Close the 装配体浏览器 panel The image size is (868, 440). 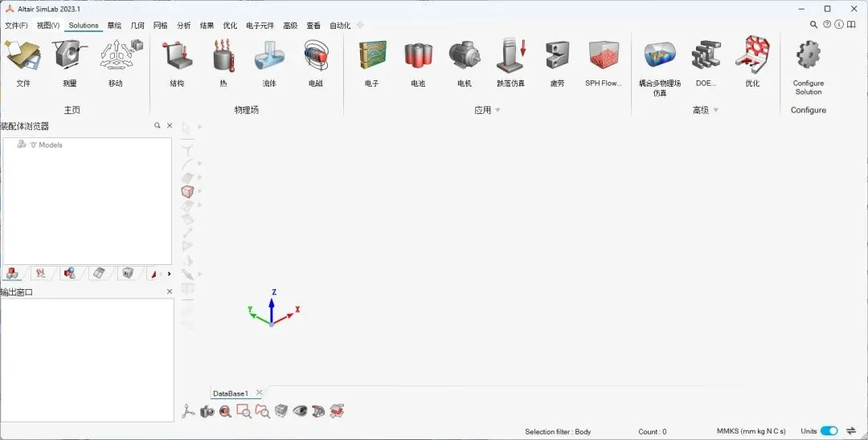(170, 126)
